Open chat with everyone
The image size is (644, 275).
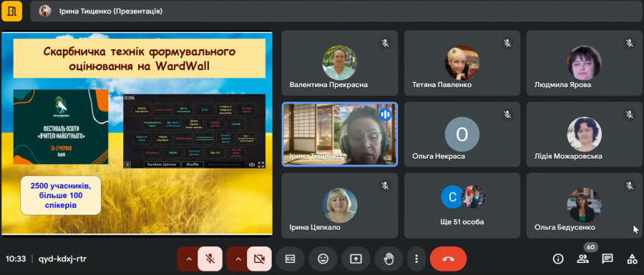coord(608,259)
